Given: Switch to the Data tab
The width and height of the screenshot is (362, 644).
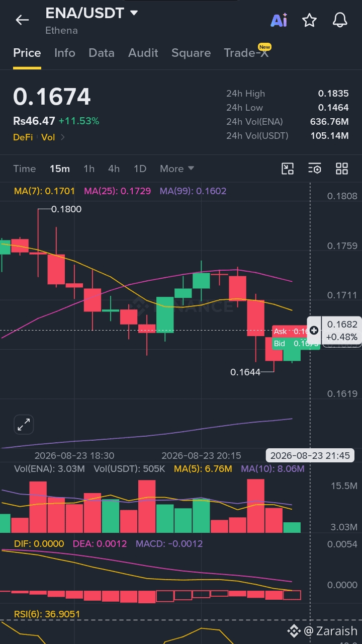Looking at the screenshot, I should pos(102,53).
